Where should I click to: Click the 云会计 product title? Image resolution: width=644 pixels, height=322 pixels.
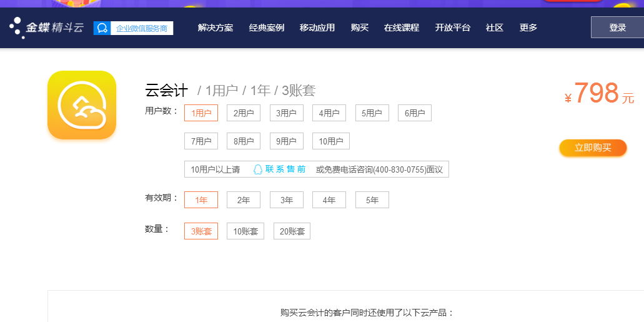point(167,91)
